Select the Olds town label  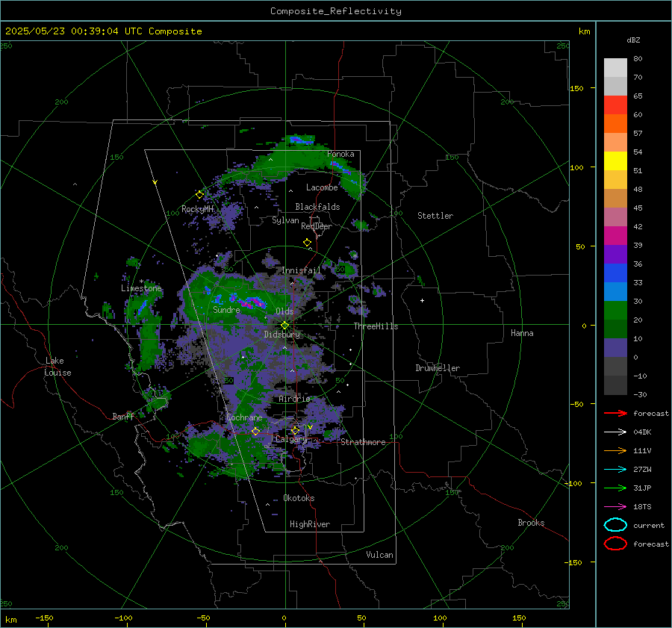coord(284,311)
